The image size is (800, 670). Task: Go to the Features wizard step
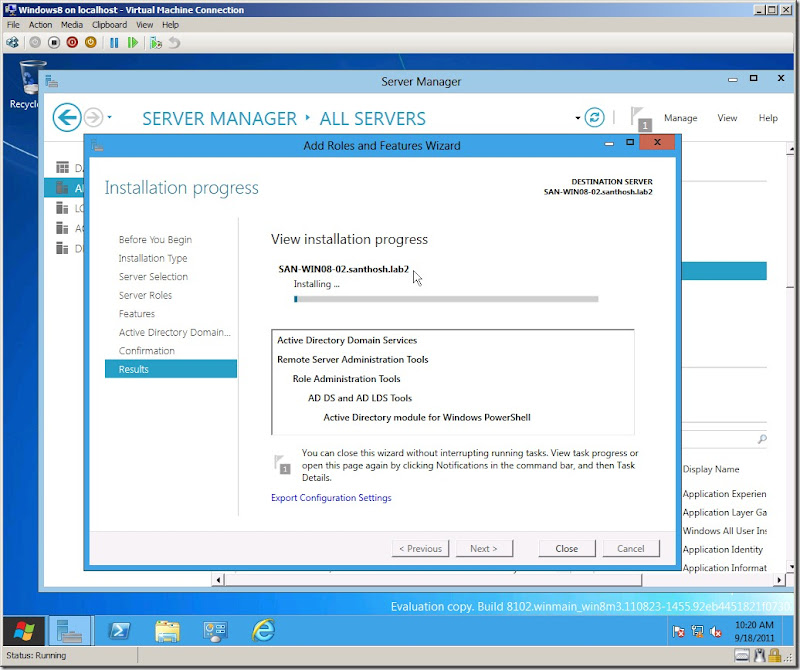[137, 313]
